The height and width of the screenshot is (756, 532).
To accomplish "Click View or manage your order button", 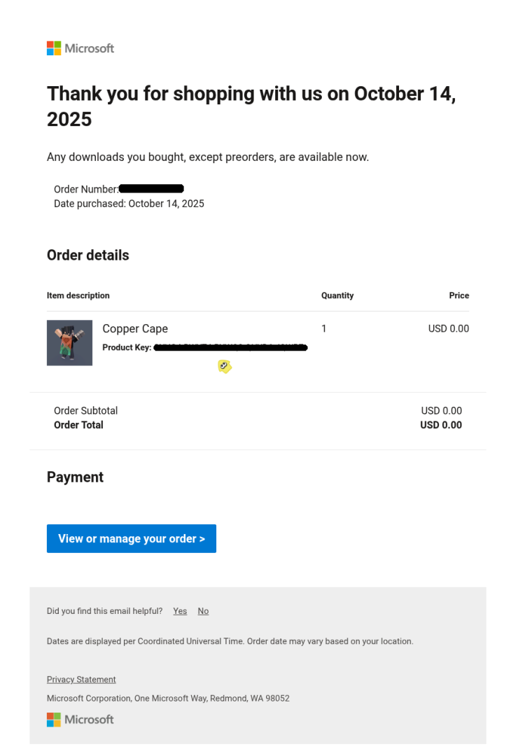I will pyautogui.click(x=132, y=538).
